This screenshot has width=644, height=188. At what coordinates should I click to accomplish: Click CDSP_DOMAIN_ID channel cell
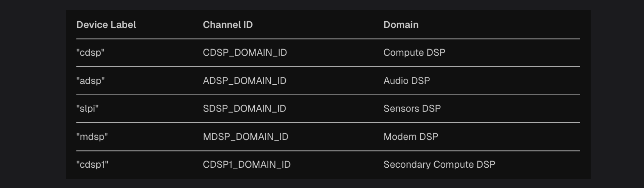coord(245,53)
